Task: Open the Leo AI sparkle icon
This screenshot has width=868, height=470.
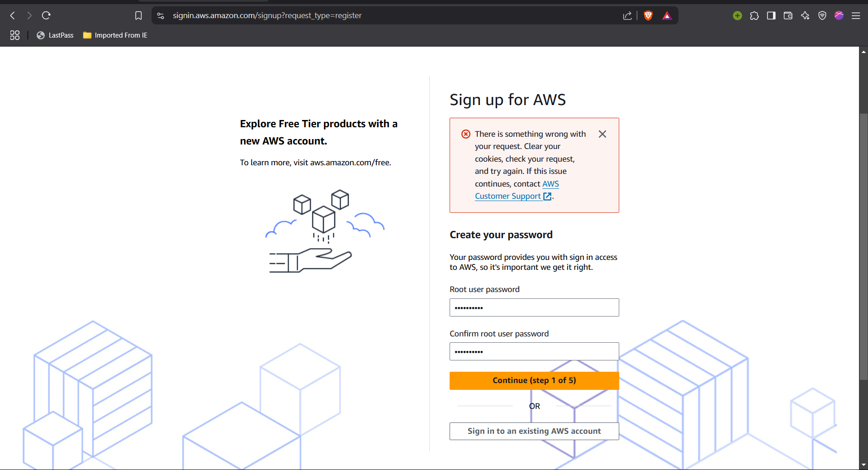Action: tap(805, 15)
